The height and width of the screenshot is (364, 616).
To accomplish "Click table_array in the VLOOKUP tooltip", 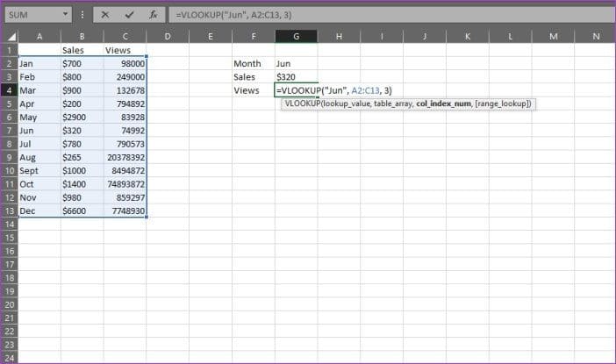I will [393, 103].
